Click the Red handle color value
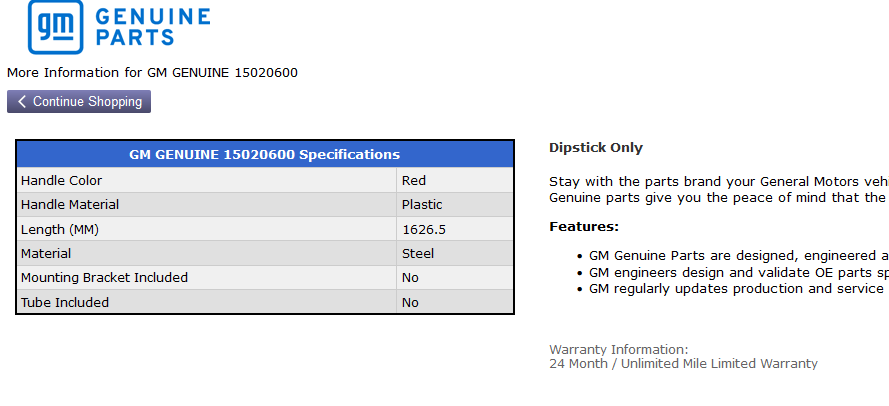 pos(414,181)
